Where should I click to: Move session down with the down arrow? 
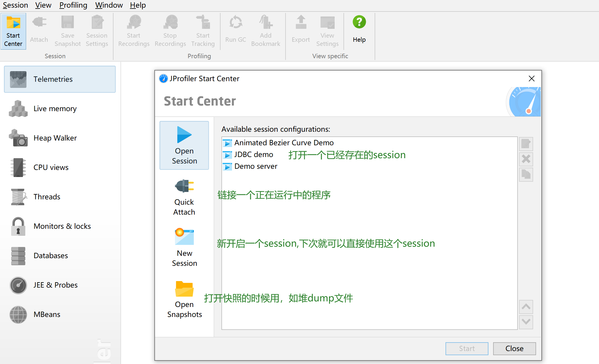point(526,322)
